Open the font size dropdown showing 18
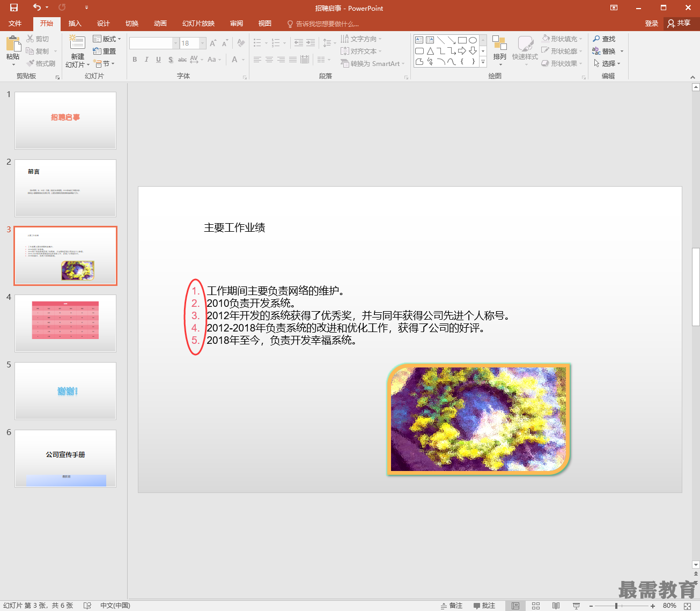700x611 pixels. pos(203,43)
